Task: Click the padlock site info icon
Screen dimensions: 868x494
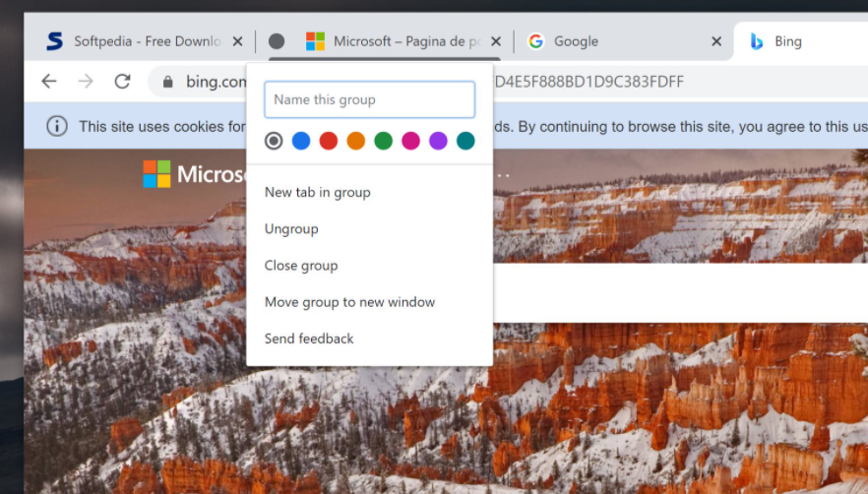Action: (167, 82)
